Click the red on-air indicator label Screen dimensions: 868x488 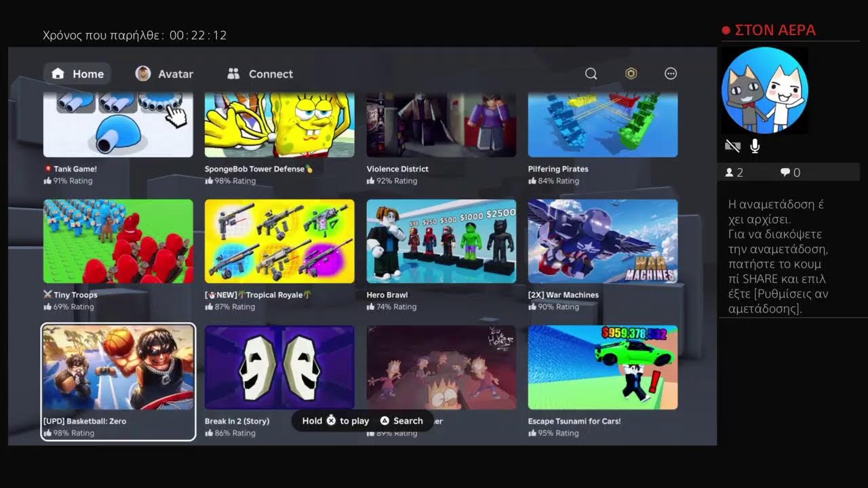[768, 30]
